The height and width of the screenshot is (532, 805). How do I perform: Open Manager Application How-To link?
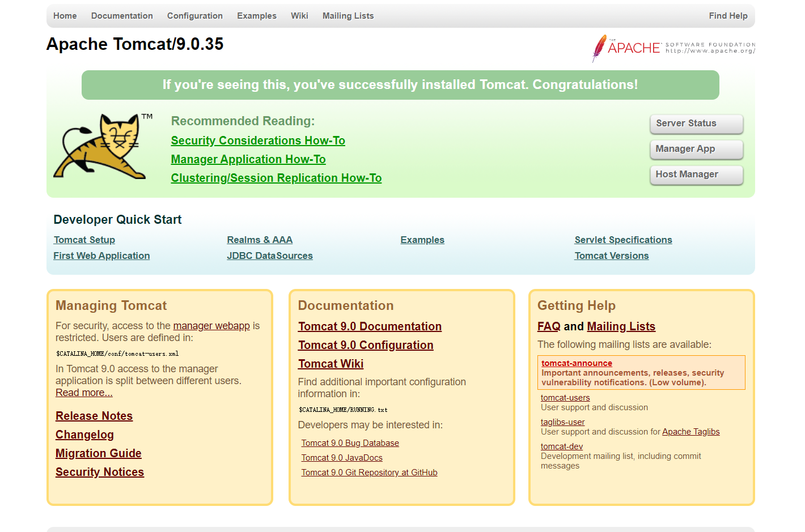(x=248, y=159)
